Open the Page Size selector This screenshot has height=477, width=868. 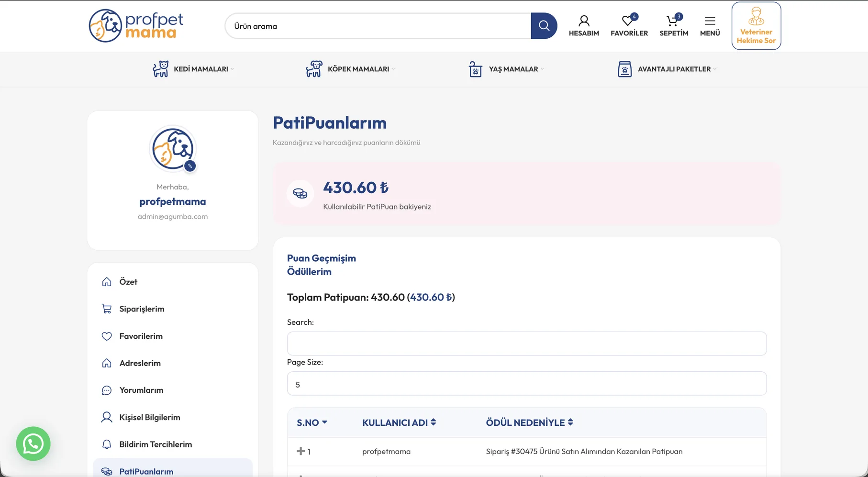point(527,384)
